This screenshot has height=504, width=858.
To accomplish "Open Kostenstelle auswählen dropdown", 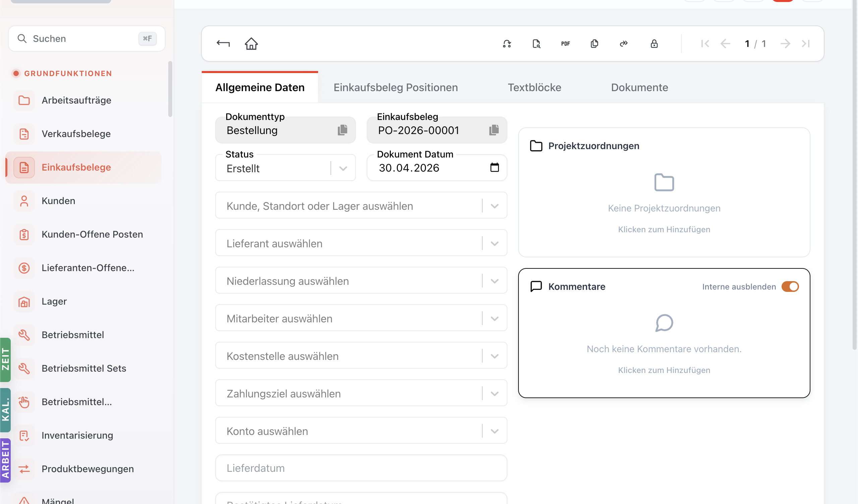I will click(x=361, y=356).
